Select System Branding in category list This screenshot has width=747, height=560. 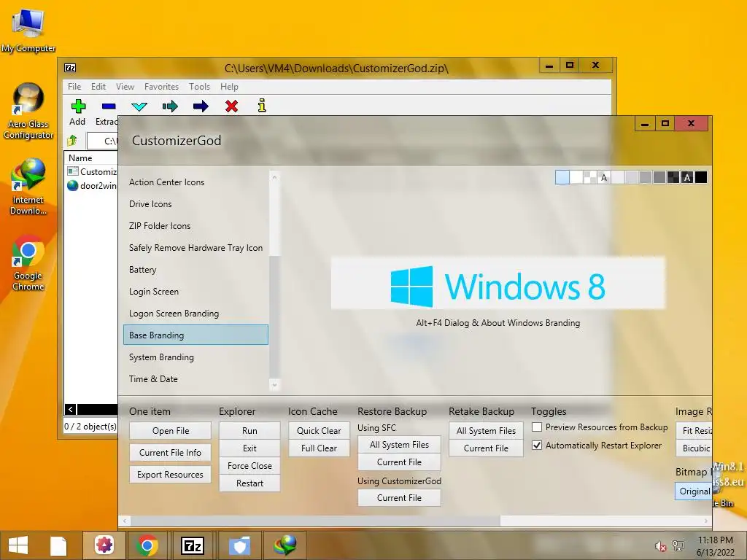(196, 357)
